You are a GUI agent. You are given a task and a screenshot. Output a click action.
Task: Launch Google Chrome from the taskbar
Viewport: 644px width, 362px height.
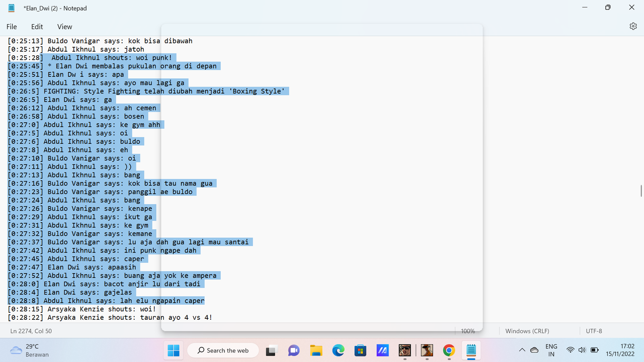pos(449,350)
